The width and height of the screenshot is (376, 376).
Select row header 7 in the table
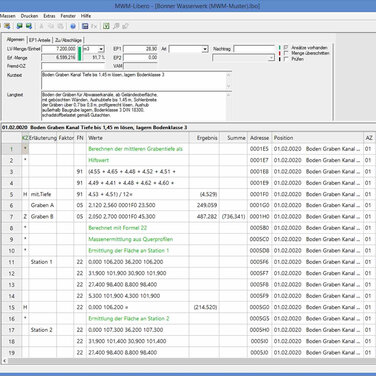click(11, 217)
